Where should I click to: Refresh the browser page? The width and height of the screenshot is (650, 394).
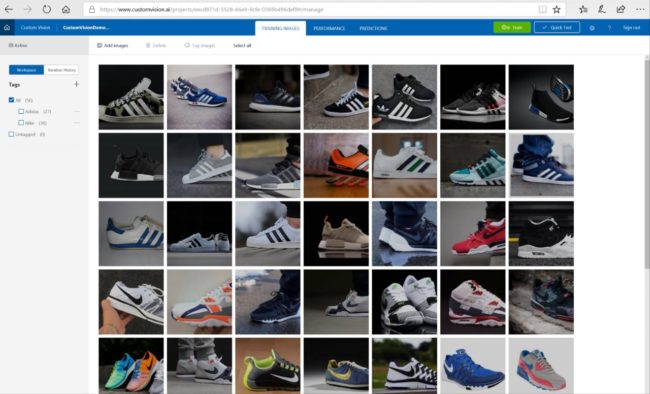point(47,9)
